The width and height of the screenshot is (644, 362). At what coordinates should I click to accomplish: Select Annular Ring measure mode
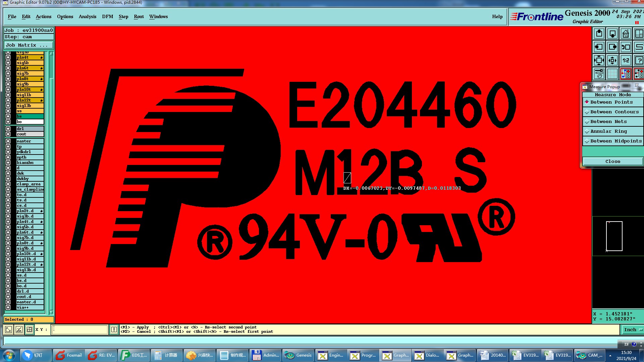click(608, 131)
